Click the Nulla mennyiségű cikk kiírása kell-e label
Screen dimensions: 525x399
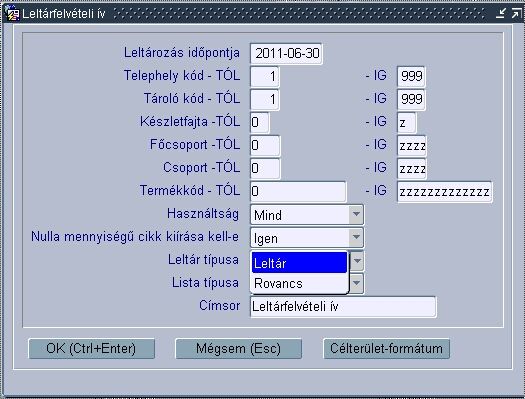(135, 237)
